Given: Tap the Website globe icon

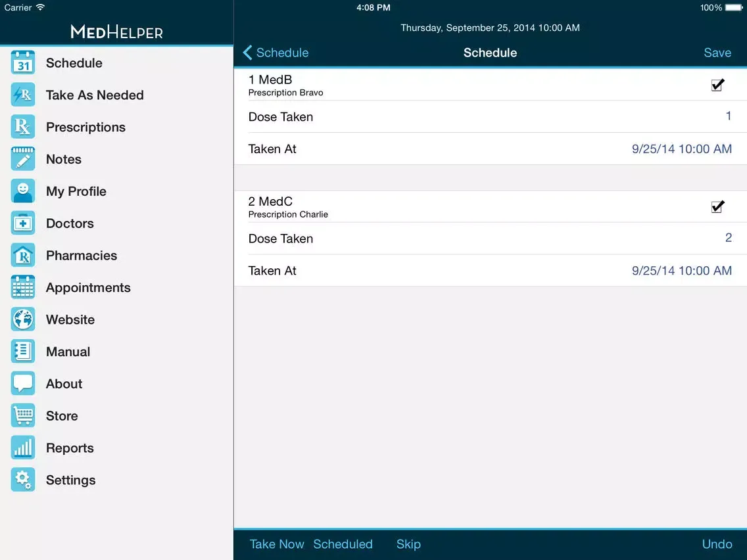Looking at the screenshot, I should point(23,319).
